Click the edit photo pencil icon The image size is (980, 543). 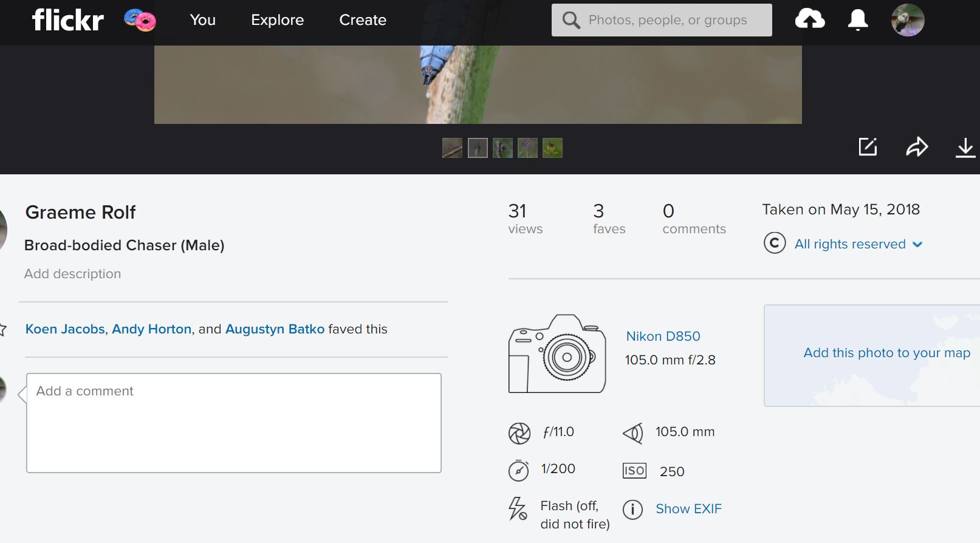[x=868, y=147]
